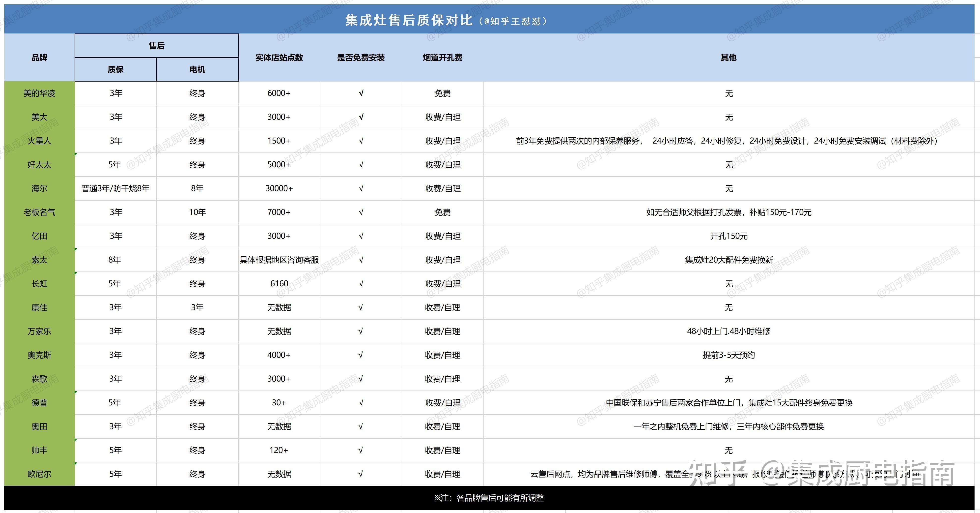This screenshot has width=980, height=513.
Task: Click the '提前3-5天预约' remark cell
Action: click(728, 355)
